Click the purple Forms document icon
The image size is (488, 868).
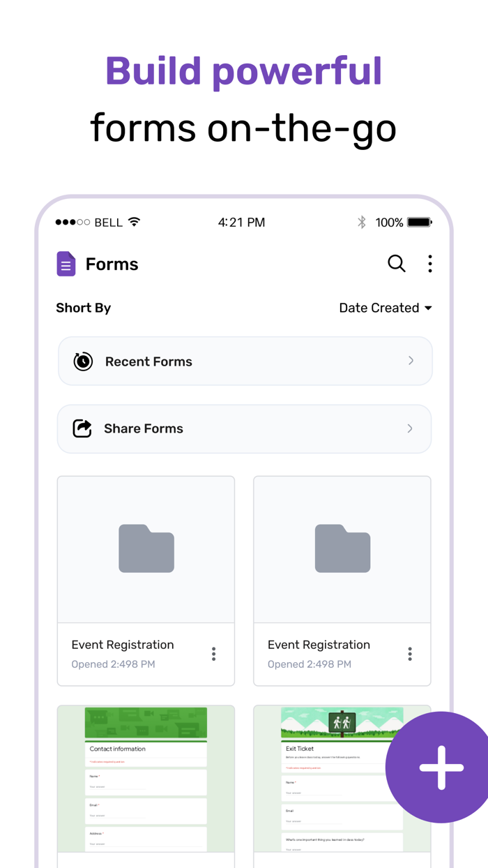[x=66, y=264]
